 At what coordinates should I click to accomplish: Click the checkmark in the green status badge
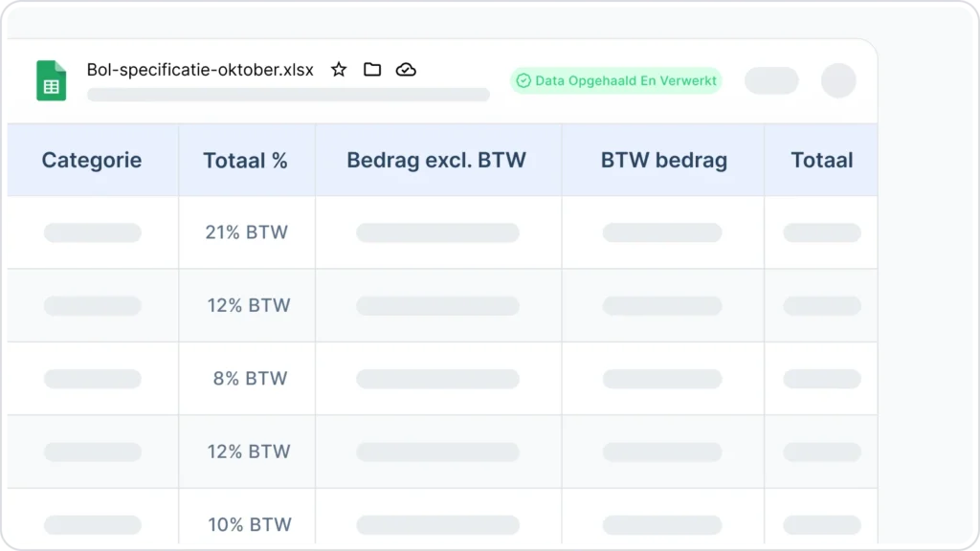coord(523,80)
